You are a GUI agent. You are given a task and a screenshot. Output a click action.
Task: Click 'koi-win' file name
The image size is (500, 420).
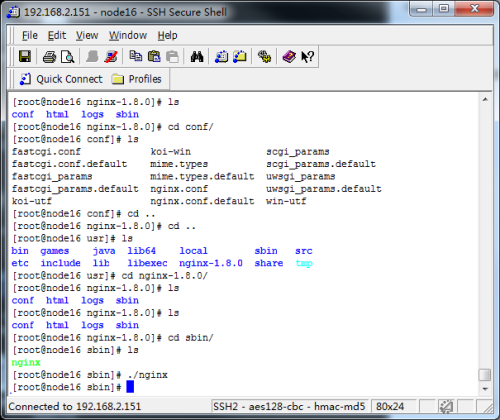coord(170,152)
